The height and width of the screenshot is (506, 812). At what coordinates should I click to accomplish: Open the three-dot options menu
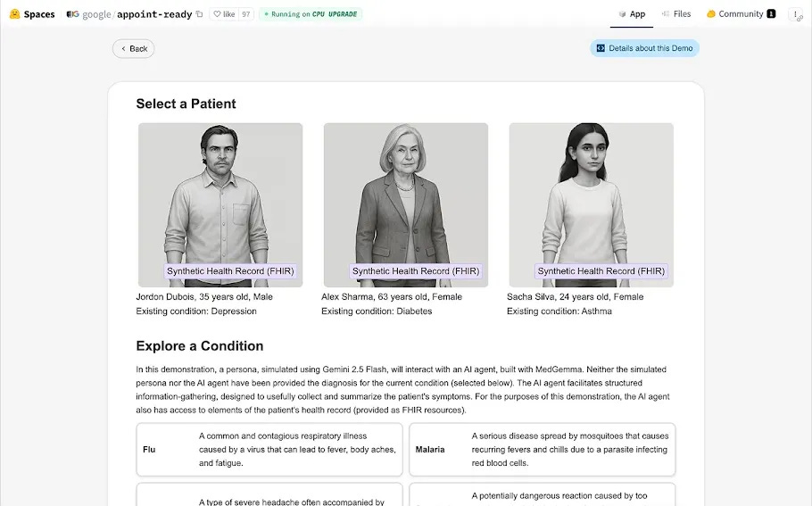(x=795, y=14)
